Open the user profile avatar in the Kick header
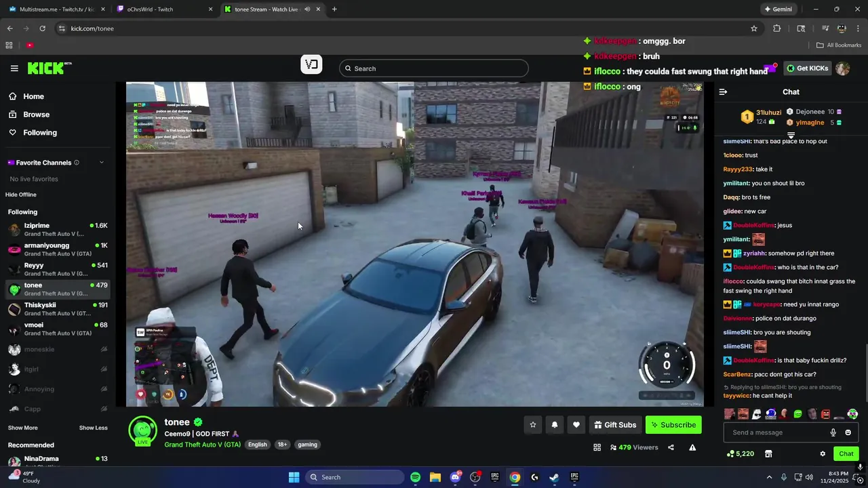The image size is (868, 488). (x=843, y=68)
